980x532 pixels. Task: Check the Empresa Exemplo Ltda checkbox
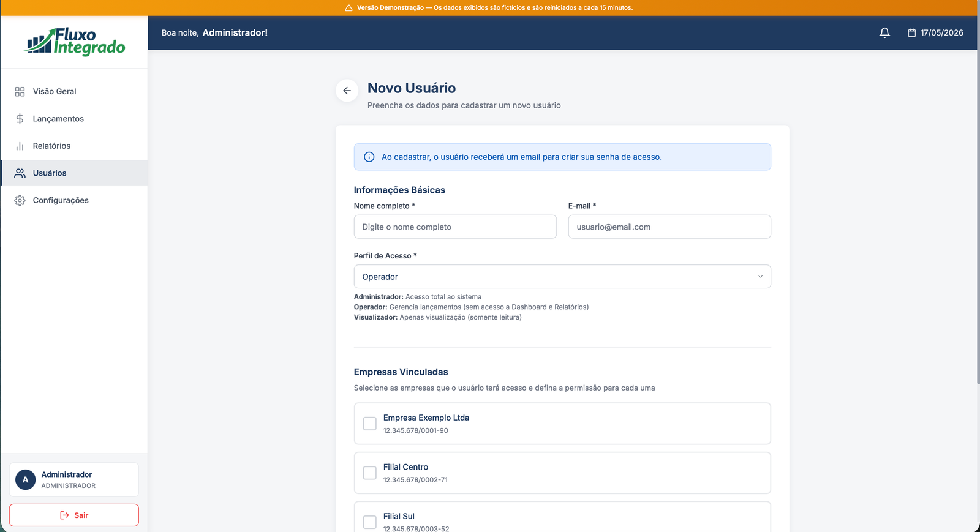click(x=370, y=424)
